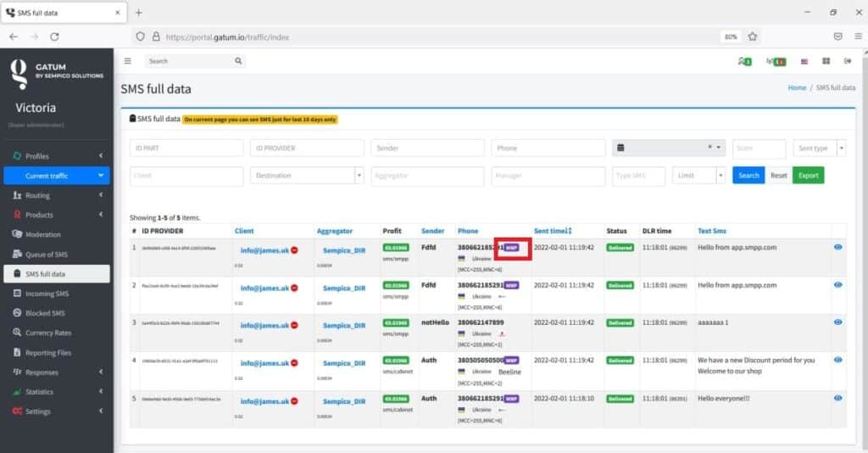View the Discount period message via eye icon

pyautogui.click(x=838, y=360)
